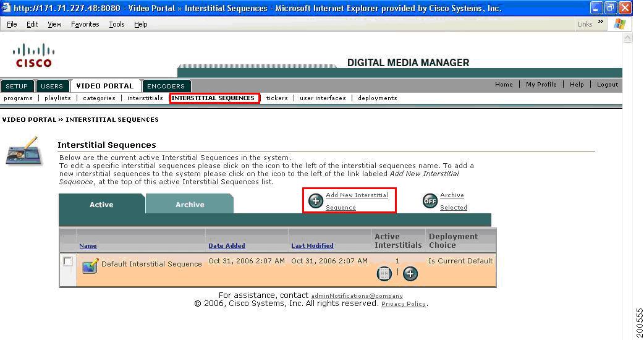644x340 pixels.
Task: Click the Home link
Action: click(504, 84)
